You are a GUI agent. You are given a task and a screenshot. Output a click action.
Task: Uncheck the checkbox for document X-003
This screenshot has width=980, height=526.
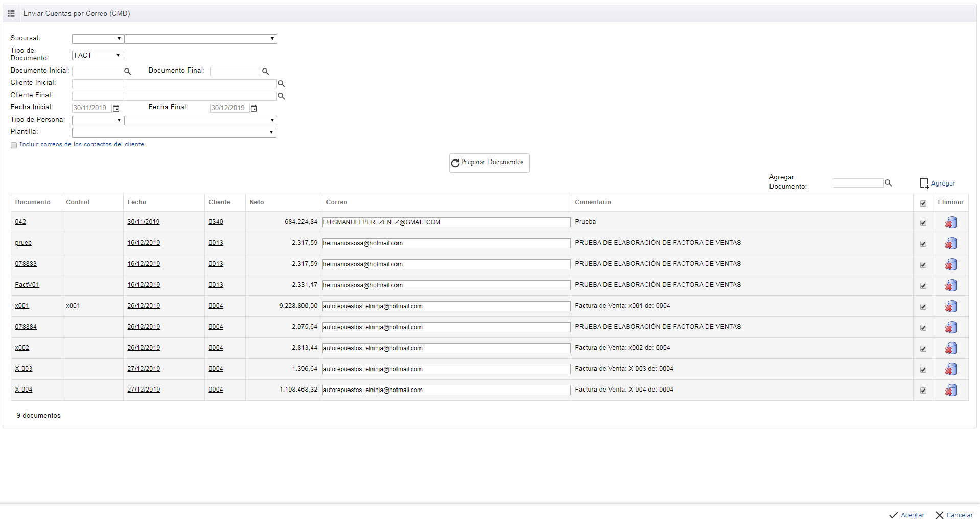(923, 370)
